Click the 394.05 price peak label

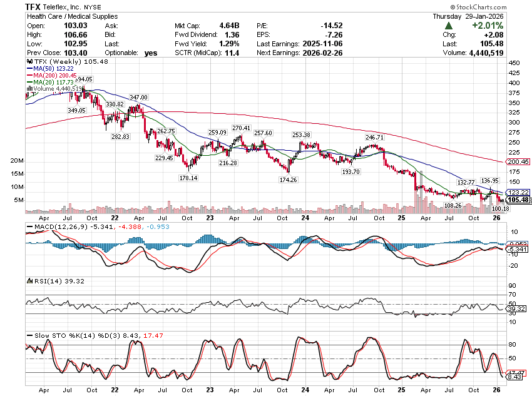[82, 79]
